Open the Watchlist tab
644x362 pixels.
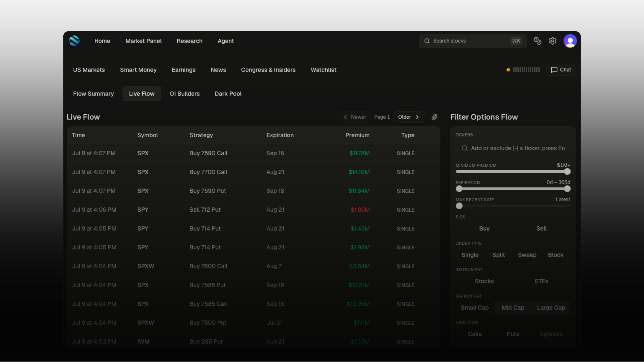(x=323, y=70)
